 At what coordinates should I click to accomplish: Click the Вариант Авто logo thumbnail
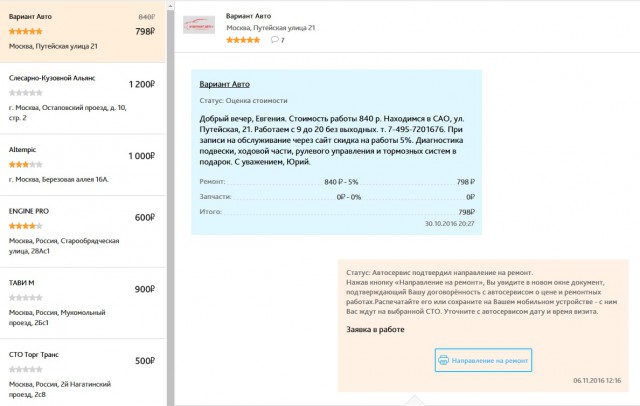pyautogui.click(x=199, y=25)
